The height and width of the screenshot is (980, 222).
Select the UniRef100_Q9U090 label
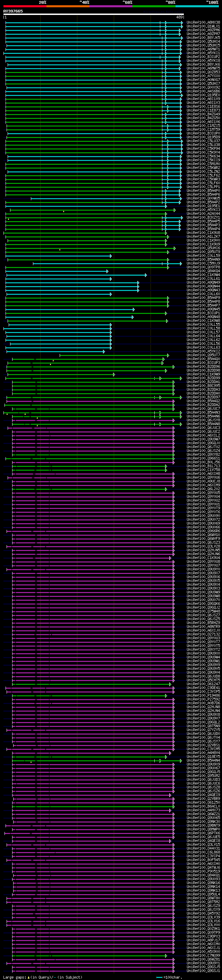[203, 516]
